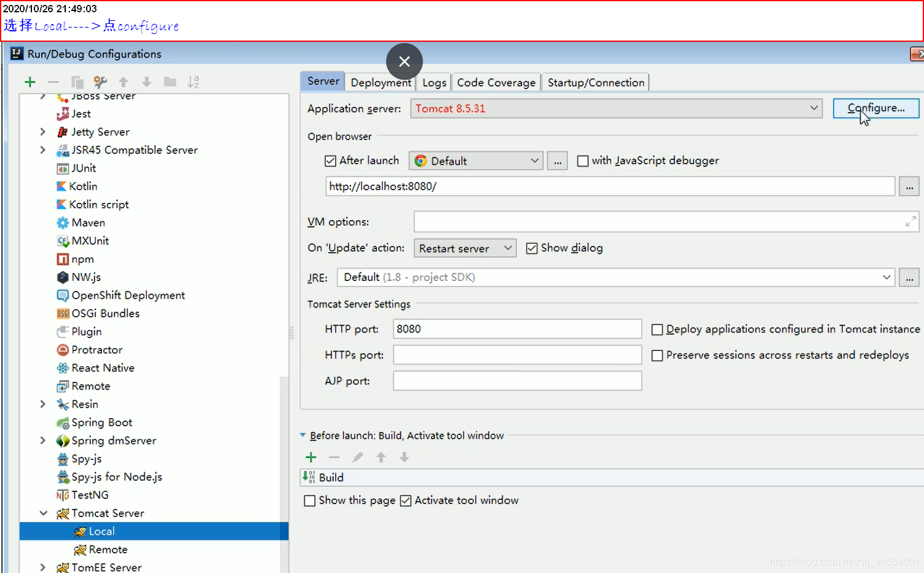The width and height of the screenshot is (924, 573).
Task: Open On 'Update' action Restart server dropdown
Action: [465, 248]
